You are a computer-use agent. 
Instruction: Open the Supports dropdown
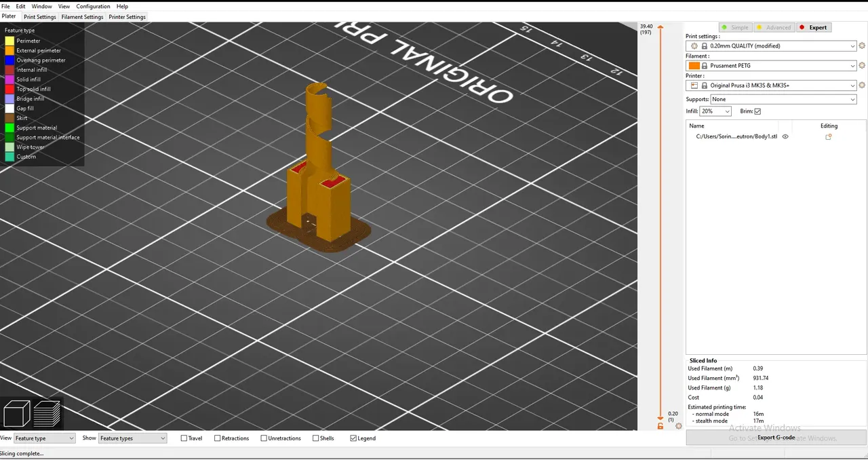coord(783,99)
